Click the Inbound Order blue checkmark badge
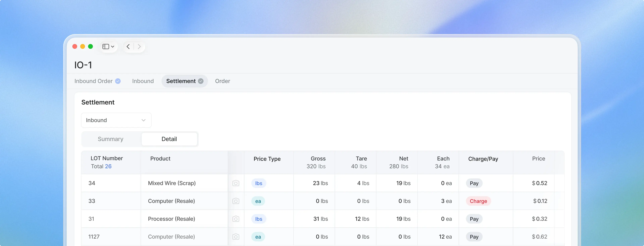This screenshot has height=246, width=644. (x=118, y=81)
